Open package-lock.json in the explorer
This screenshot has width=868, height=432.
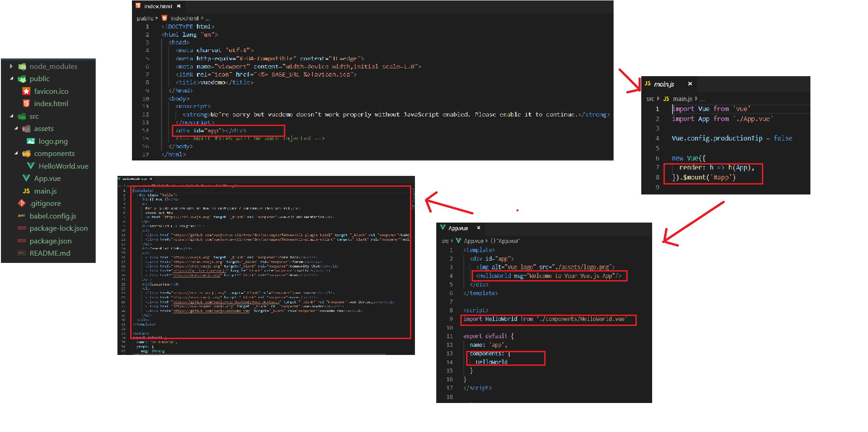pos(59,228)
